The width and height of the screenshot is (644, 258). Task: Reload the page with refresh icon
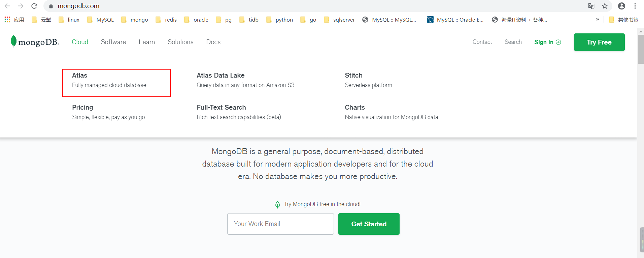[x=34, y=6]
